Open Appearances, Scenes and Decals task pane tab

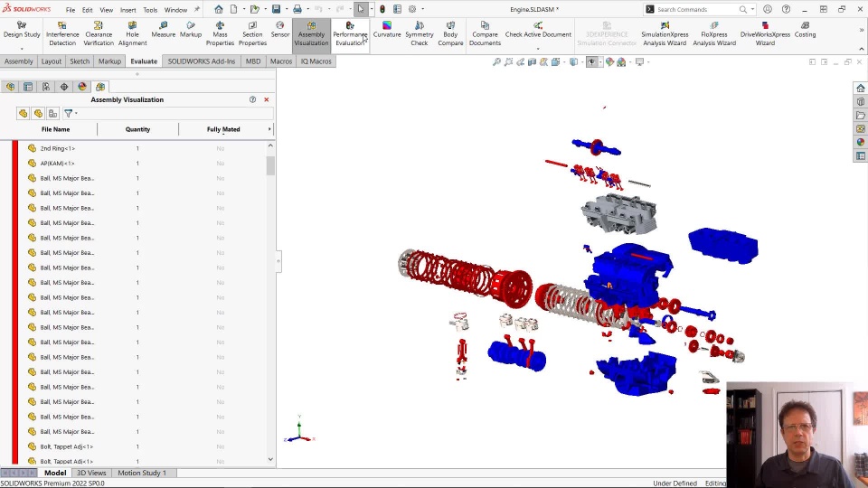point(860,142)
